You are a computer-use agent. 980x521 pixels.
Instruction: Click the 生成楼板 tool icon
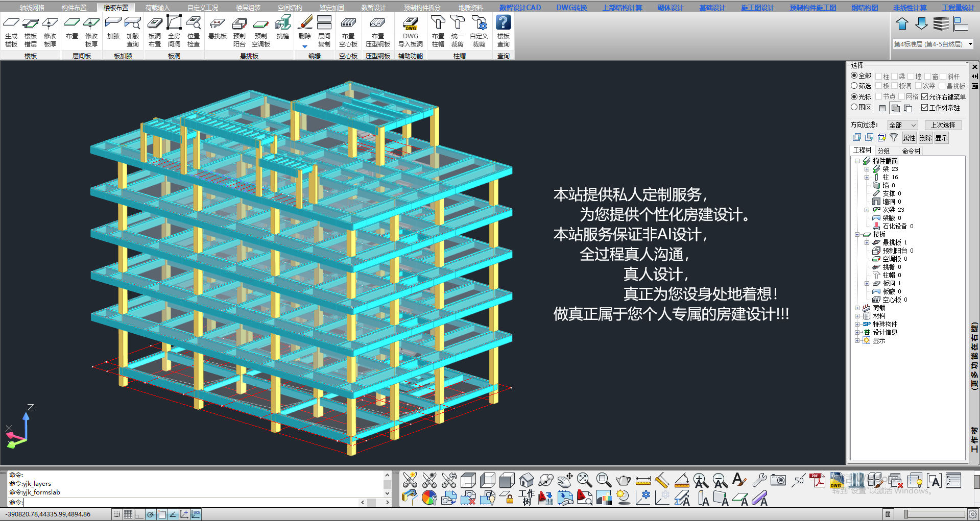click(x=11, y=32)
